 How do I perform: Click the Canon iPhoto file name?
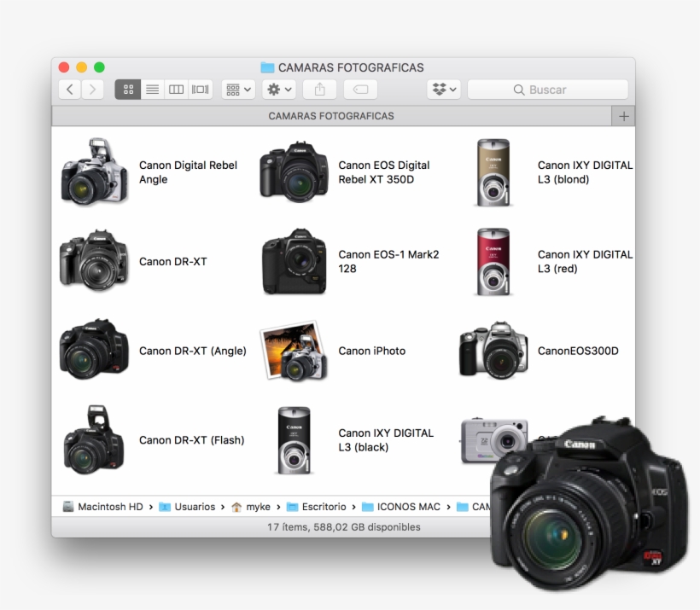click(372, 351)
